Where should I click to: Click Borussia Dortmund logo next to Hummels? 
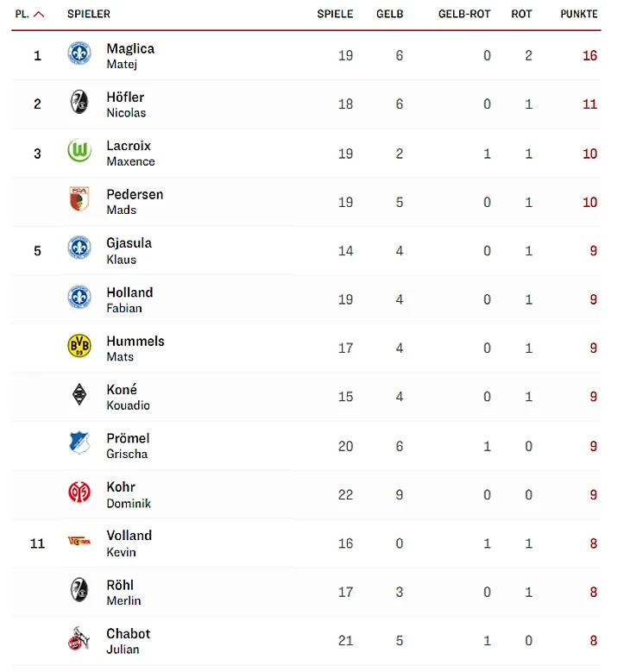click(79, 347)
